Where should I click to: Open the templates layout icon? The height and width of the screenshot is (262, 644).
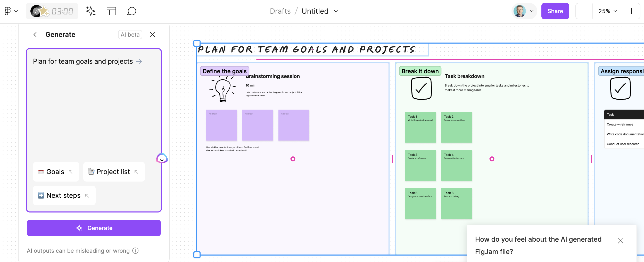[x=111, y=11]
